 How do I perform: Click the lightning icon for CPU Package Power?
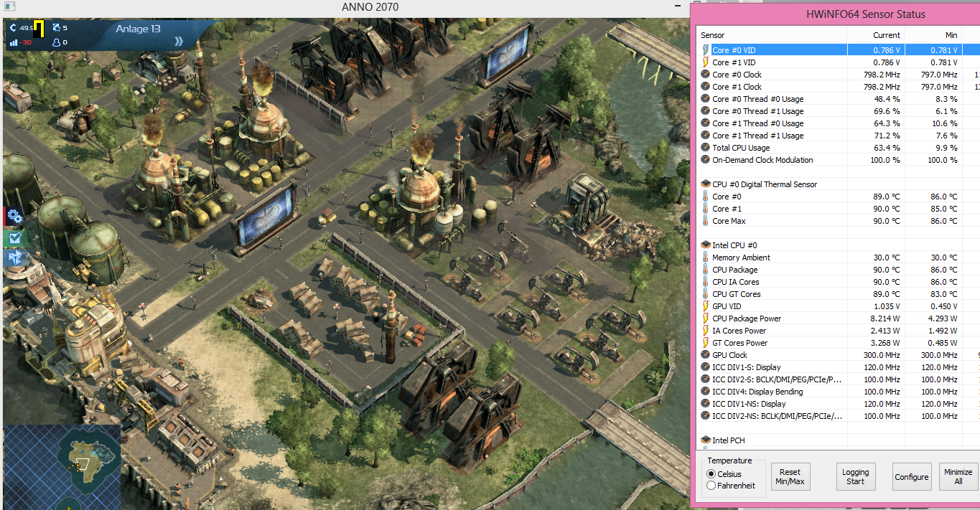(705, 318)
